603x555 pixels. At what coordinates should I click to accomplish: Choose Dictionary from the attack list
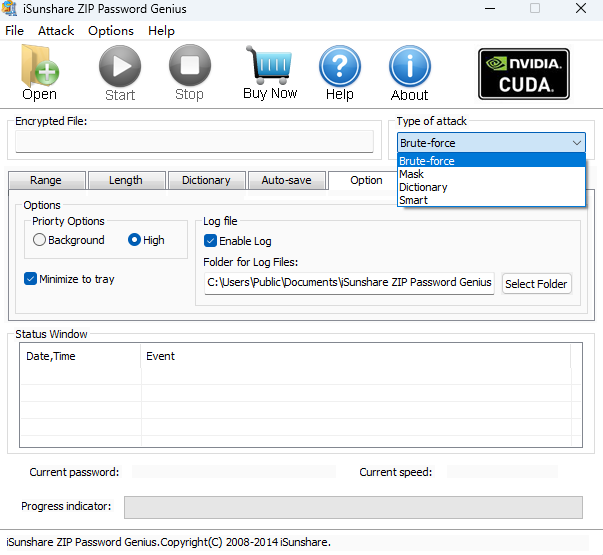491,187
